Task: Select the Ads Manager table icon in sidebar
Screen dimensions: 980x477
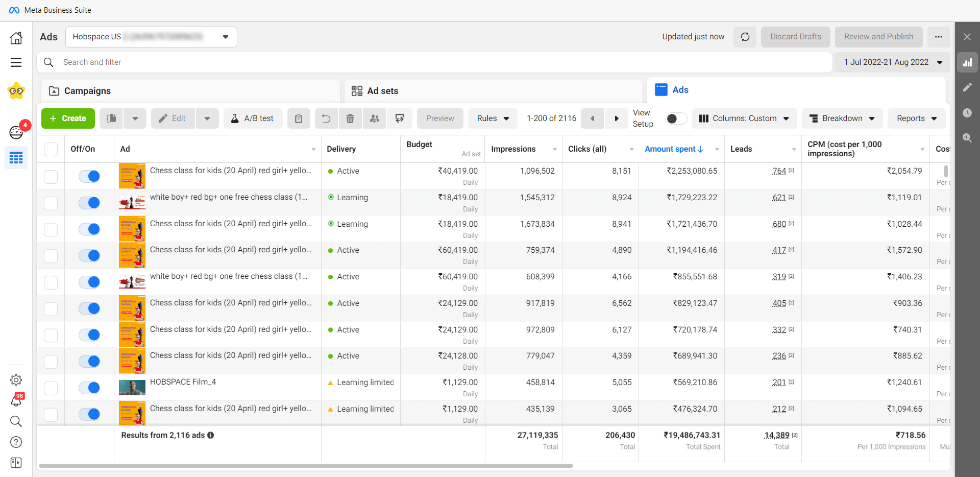Action: click(x=16, y=158)
